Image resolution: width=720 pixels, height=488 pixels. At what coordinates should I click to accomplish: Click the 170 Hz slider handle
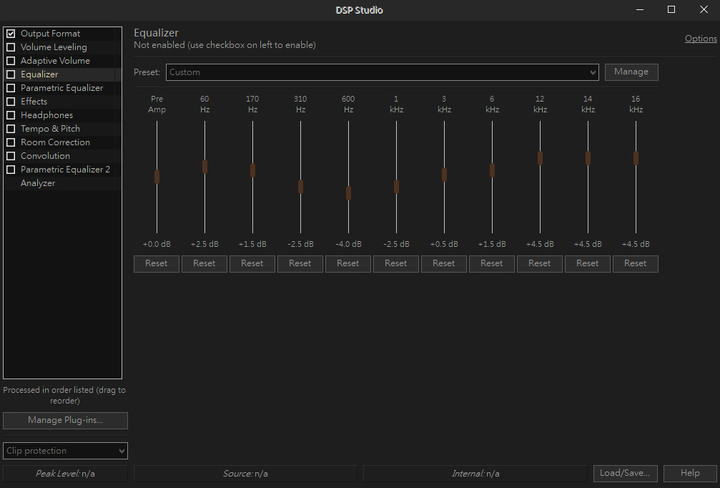253,170
